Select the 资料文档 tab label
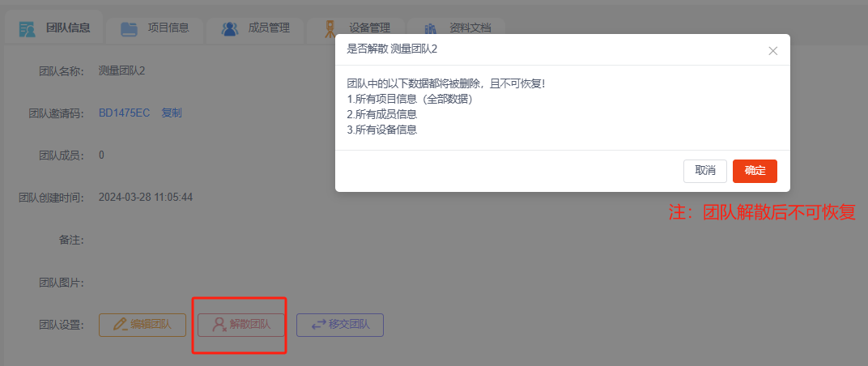The image size is (868, 366). pyautogui.click(x=470, y=28)
